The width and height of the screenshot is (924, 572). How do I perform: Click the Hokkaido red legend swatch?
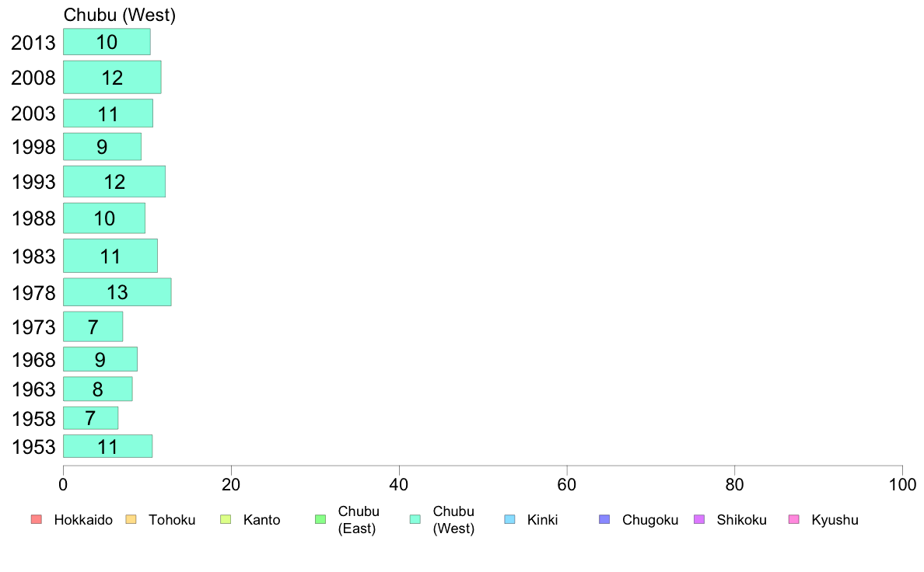coord(37,520)
